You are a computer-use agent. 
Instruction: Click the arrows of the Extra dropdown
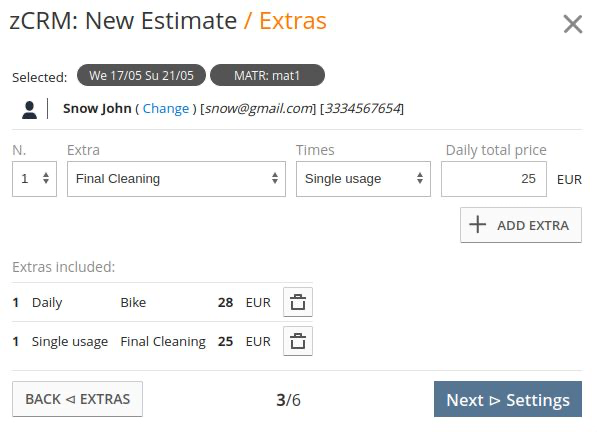pyautogui.click(x=275, y=178)
